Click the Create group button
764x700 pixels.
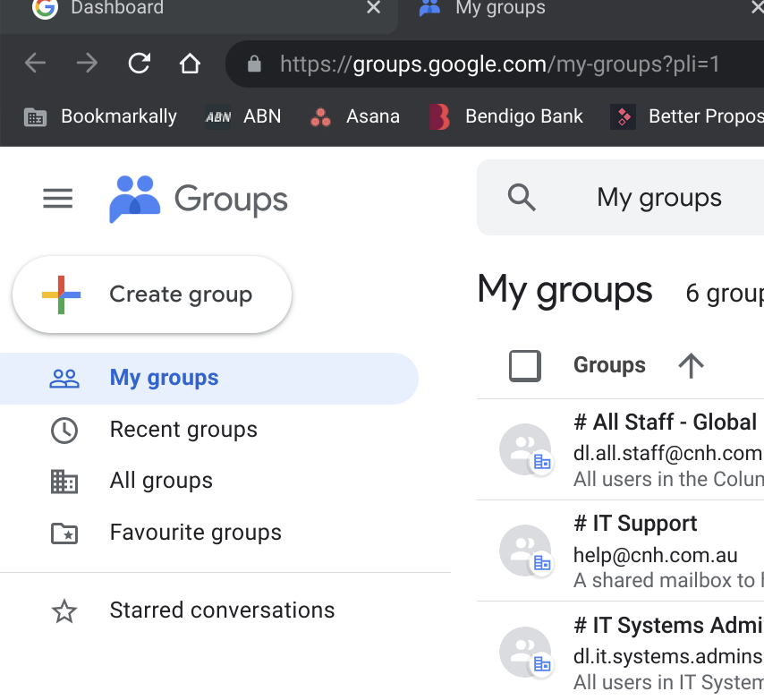pos(152,295)
